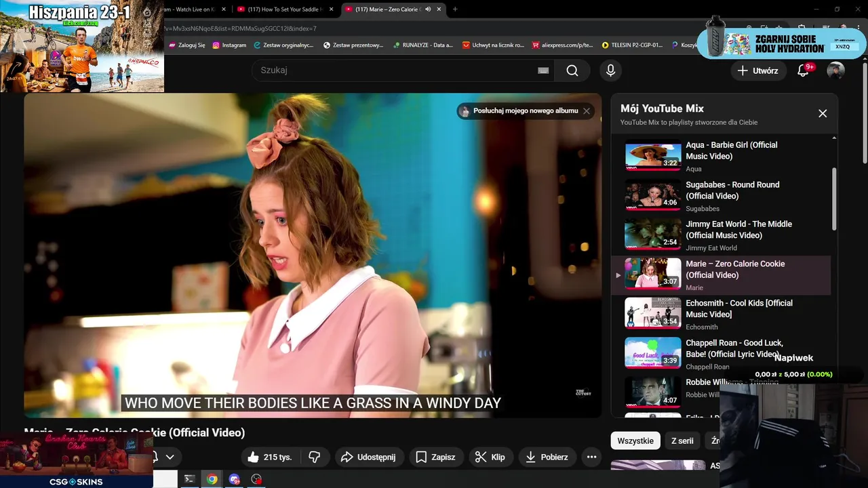Click the Marie video player frame

tap(313, 256)
